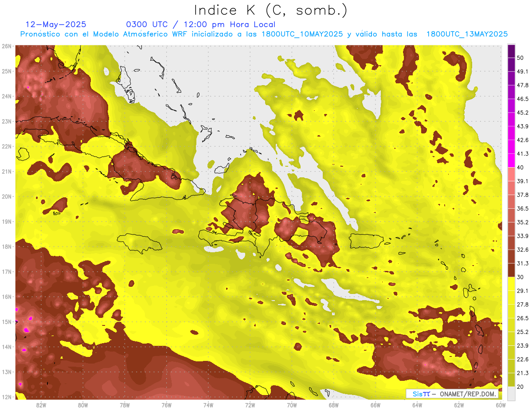The image size is (532, 411).
Task: Click the date label "12-May-2025"
Action: (x=56, y=24)
